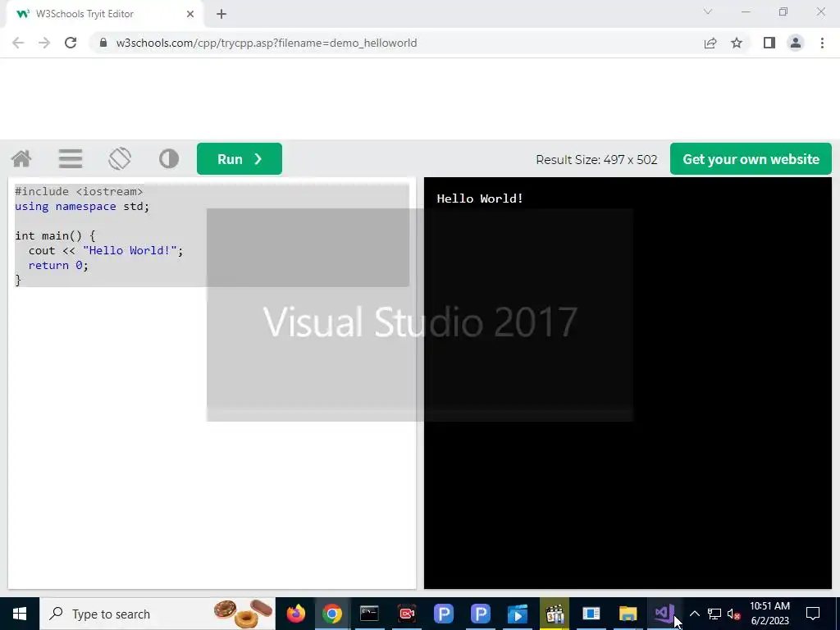Click the Hello World! output text
This screenshot has width=840, height=630.
479,199
